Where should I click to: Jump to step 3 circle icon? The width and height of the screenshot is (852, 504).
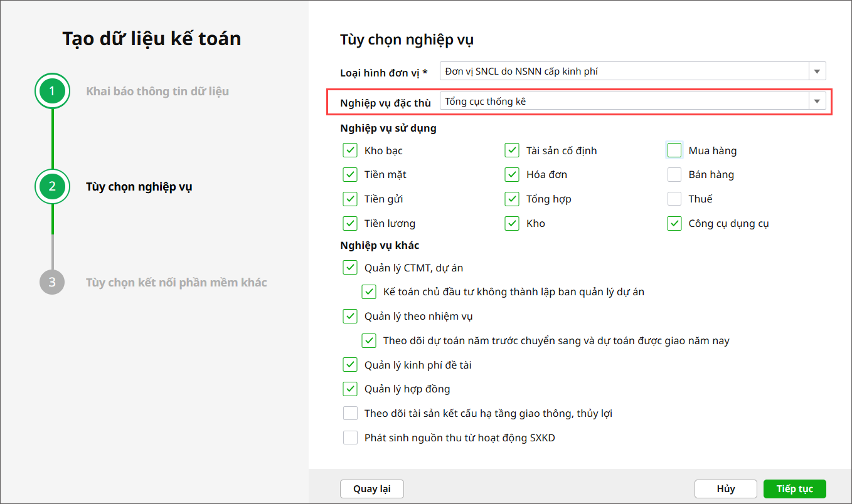(x=52, y=283)
